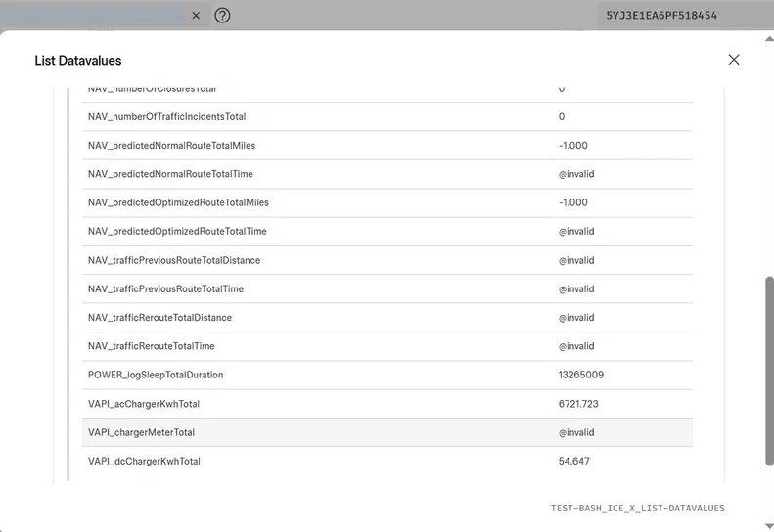Select the highlighted VAPI_chargerMeterTotal row
This screenshot has height=532, width=774.
(387, 432)
